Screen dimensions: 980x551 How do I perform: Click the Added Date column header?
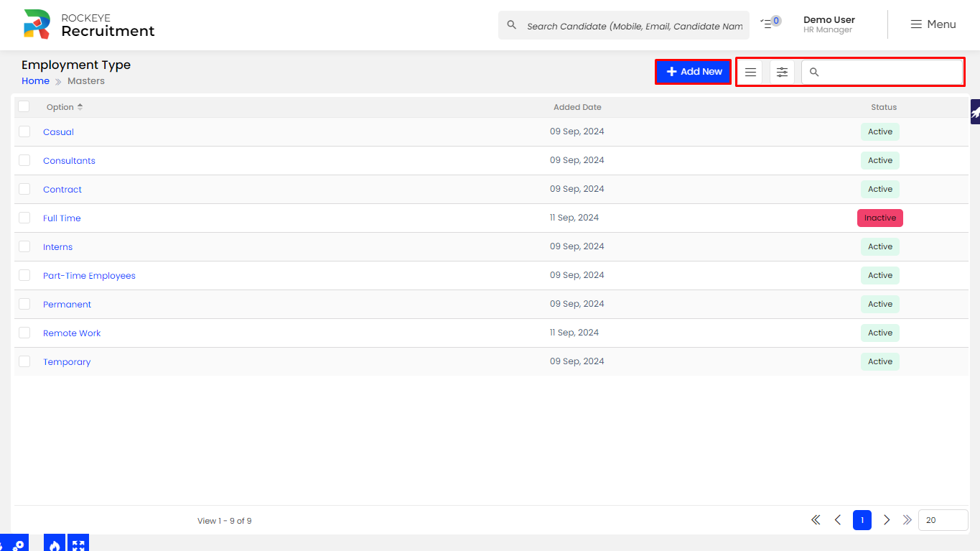pos(577,107)
